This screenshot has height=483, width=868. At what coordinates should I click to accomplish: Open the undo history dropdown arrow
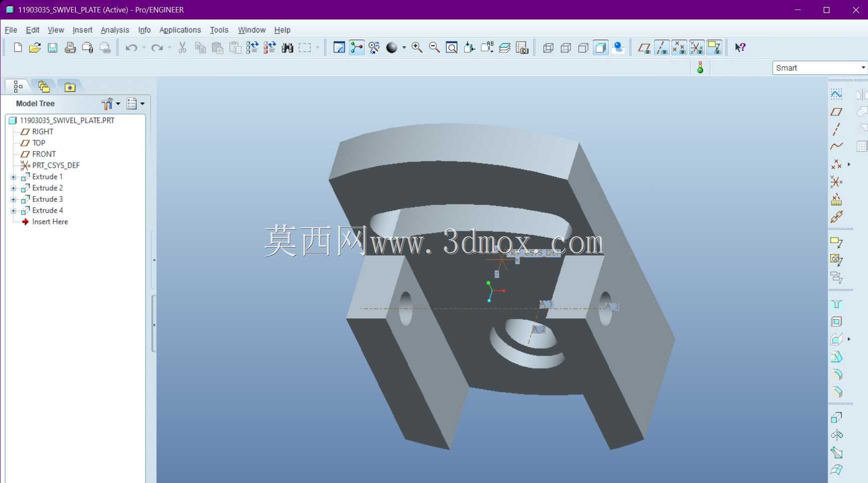click(144, 48)
